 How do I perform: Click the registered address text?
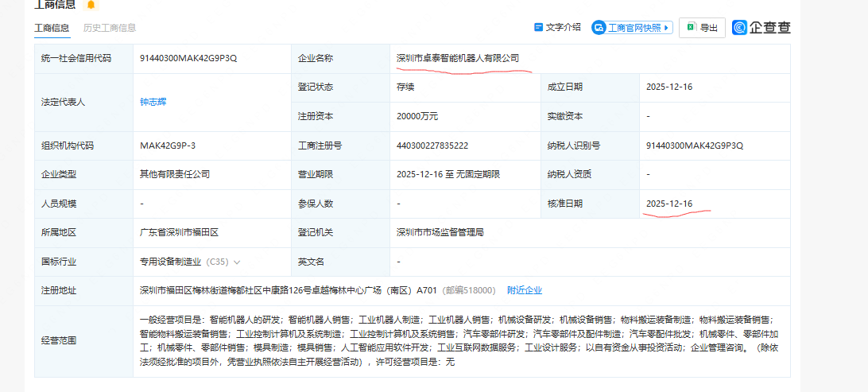point(289,290)
